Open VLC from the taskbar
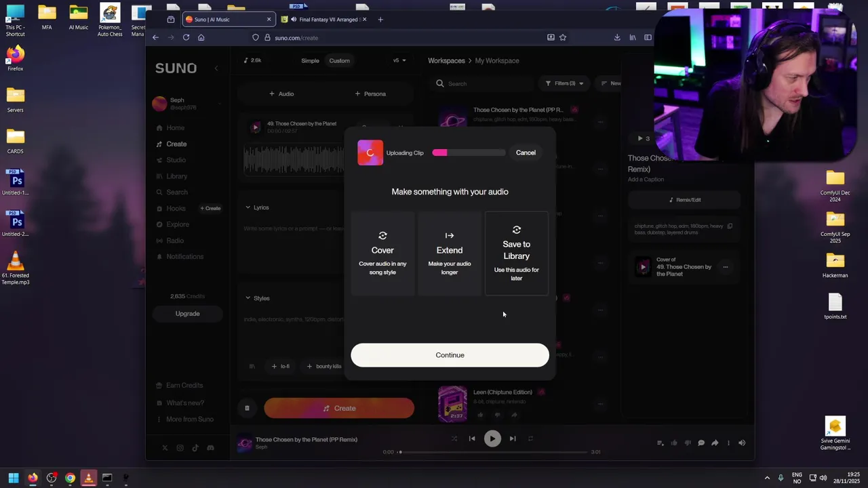This screenshot has width=868, height=488. (x=88, y=478)
